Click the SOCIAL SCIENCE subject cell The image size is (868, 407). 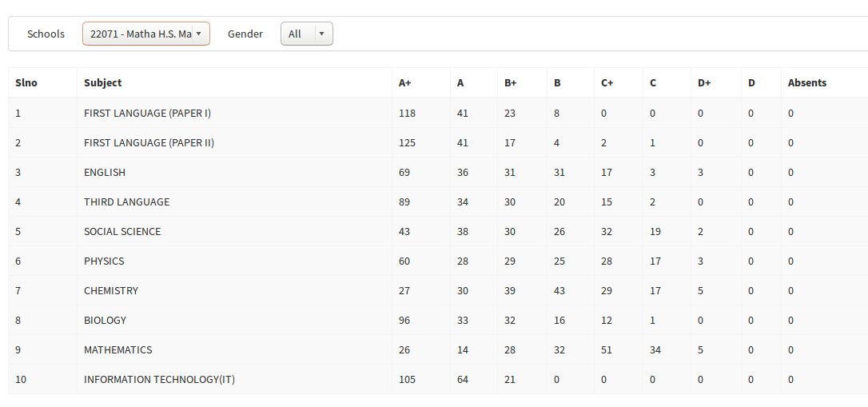tap(122, 231)
